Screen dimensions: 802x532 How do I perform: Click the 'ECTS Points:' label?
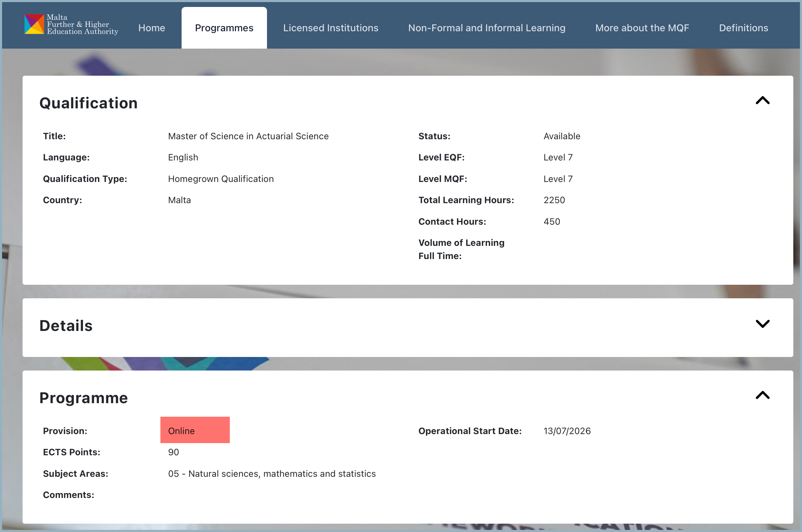click(72, 452)
